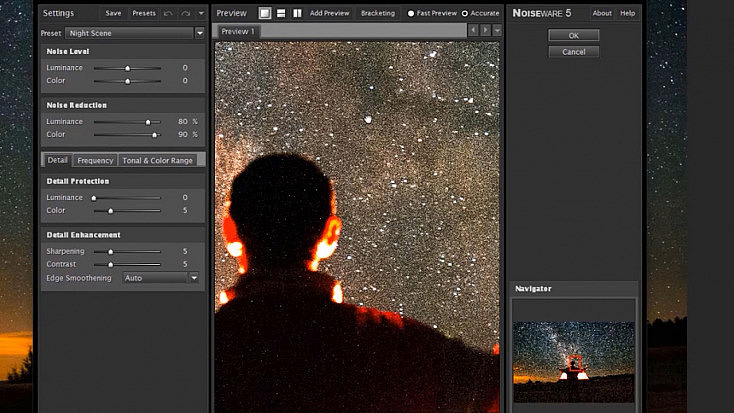The image size is (734, 413).
Task: Click Noise Reduction Color slider handle
Action: coord(154,135)
